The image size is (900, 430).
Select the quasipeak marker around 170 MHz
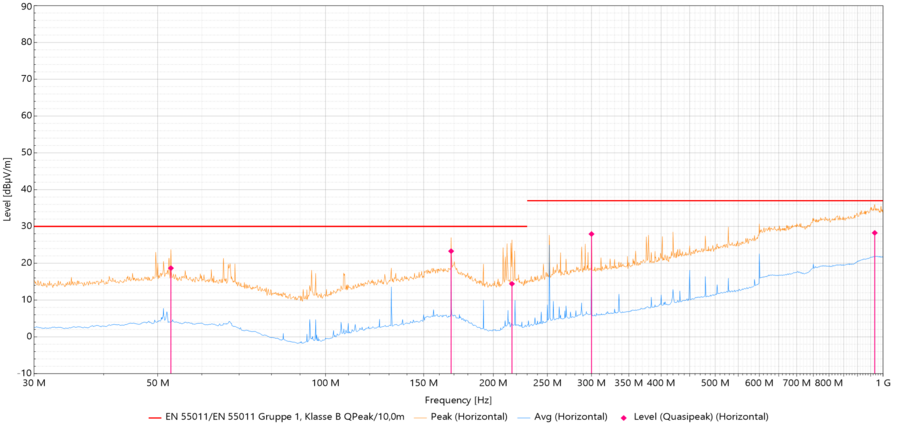click(x=451, y=251)
